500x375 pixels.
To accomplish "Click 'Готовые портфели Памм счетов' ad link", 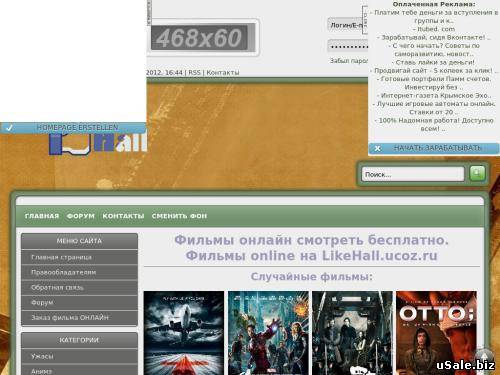I will point(434,83).
